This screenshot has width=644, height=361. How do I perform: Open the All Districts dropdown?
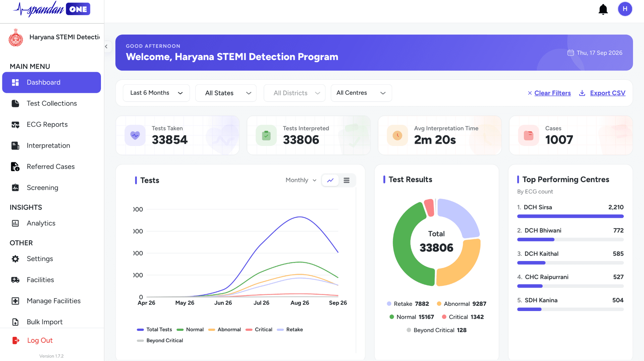tap(294, 93)
